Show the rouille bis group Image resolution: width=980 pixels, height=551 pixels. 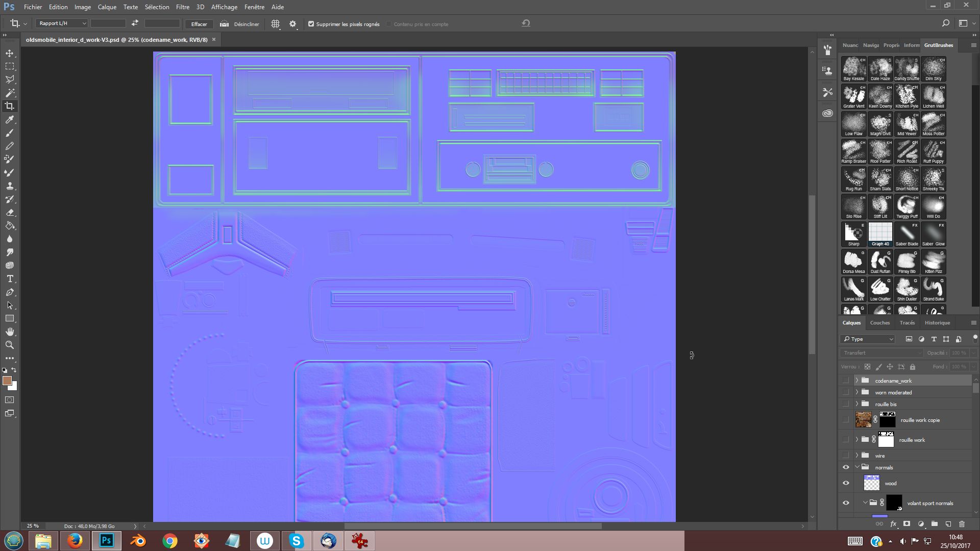[846, 404]
